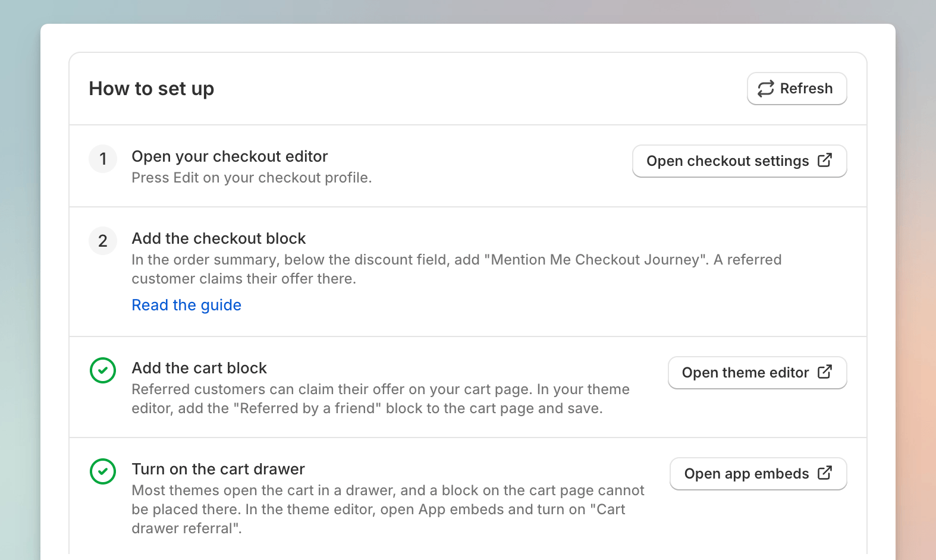Click the description mentioning 'Cart drawer referral'
The height and width of the screenshot is (560, 936).
click(388, 509)
